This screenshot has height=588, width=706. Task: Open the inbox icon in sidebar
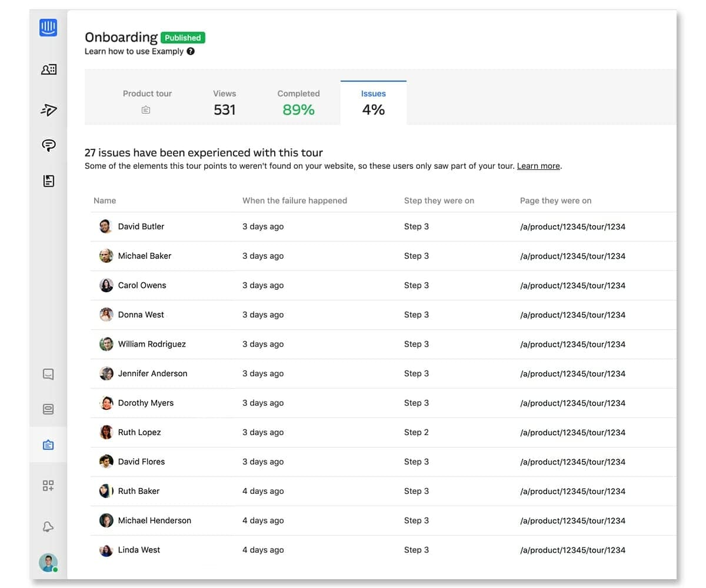coord(48,374)
